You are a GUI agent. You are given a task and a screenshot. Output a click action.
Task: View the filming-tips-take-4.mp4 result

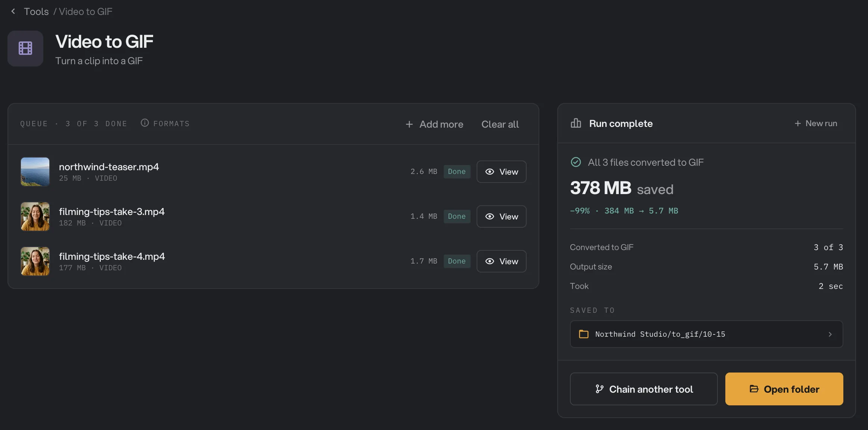click(x=501, y=261)
